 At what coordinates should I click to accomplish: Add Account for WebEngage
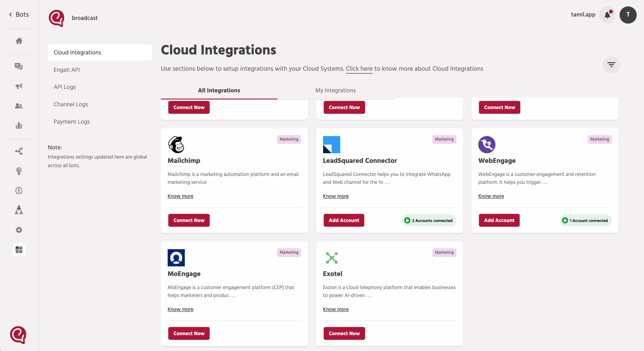499,220
